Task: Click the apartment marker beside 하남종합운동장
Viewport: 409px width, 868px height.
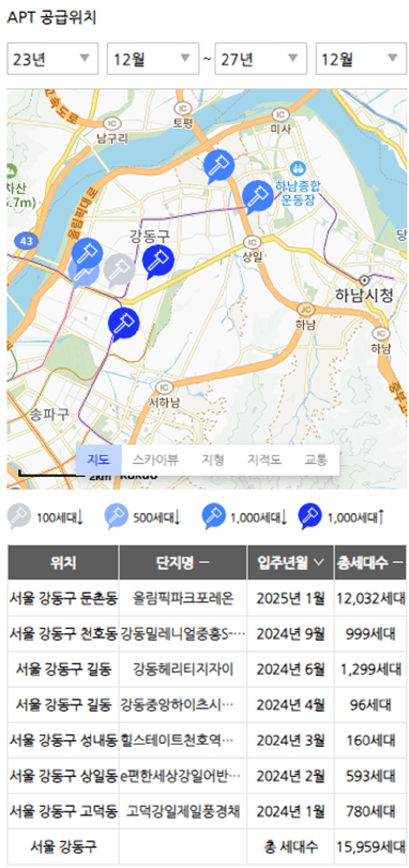Action: 257,197
